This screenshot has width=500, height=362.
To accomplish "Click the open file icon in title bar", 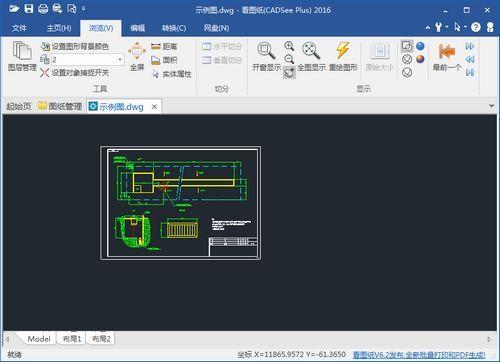I will (x=14, y=9).
